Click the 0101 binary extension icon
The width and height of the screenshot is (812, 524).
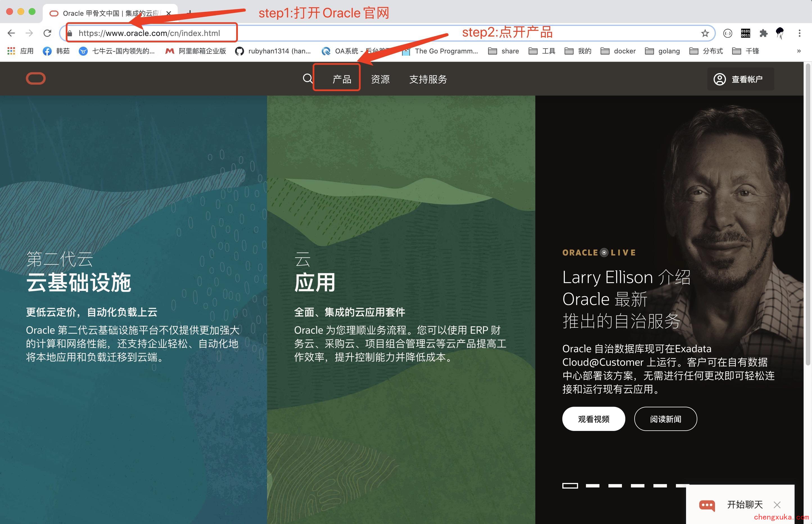click(x=745, y=33)
